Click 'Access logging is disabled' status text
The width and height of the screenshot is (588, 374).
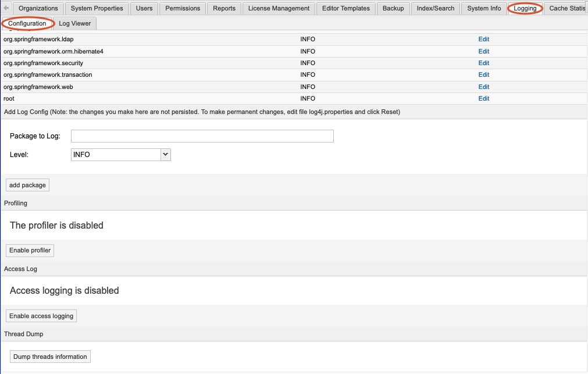tap(65, 290)
